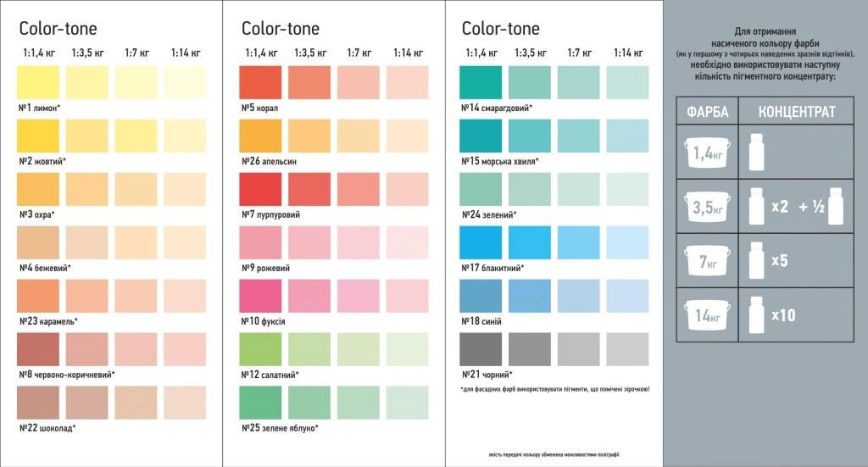Choose the darkest №22 шоколад swatch
The width and height of the screenshot is (868, 467).
[x=38, y=403]
